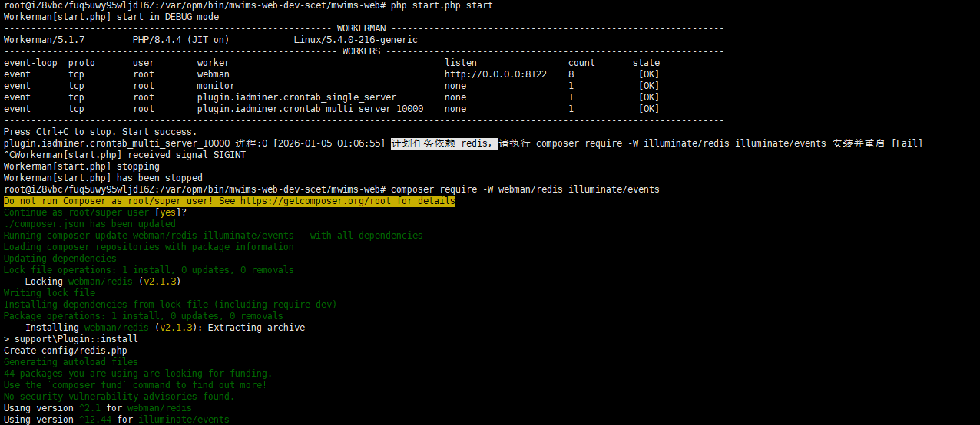The width and height of the screenshot is (980, 425).
Task: Click the yellow Composer root warning line
Action: [x=230, y=201]
